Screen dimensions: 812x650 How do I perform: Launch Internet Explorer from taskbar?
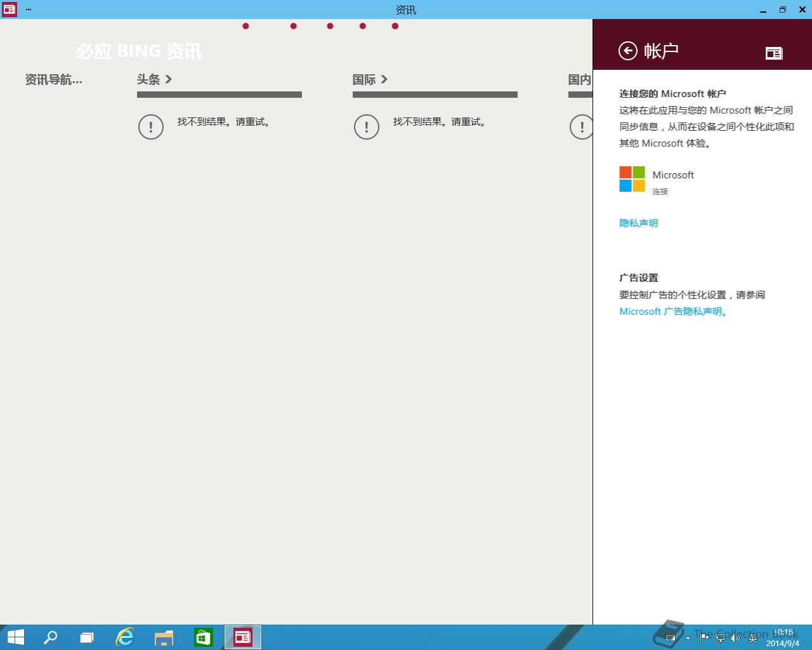point(125,637)
